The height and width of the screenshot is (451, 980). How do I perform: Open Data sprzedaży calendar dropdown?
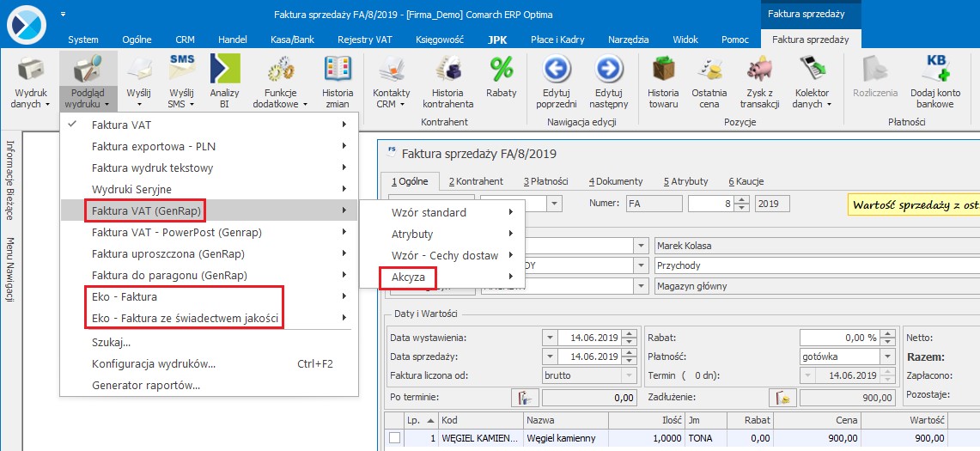coord(550,357)
